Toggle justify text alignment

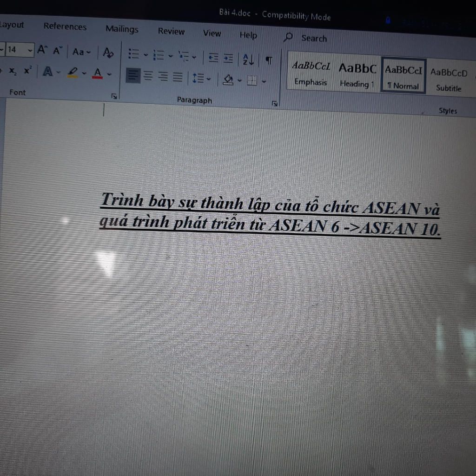coord(178,77)
